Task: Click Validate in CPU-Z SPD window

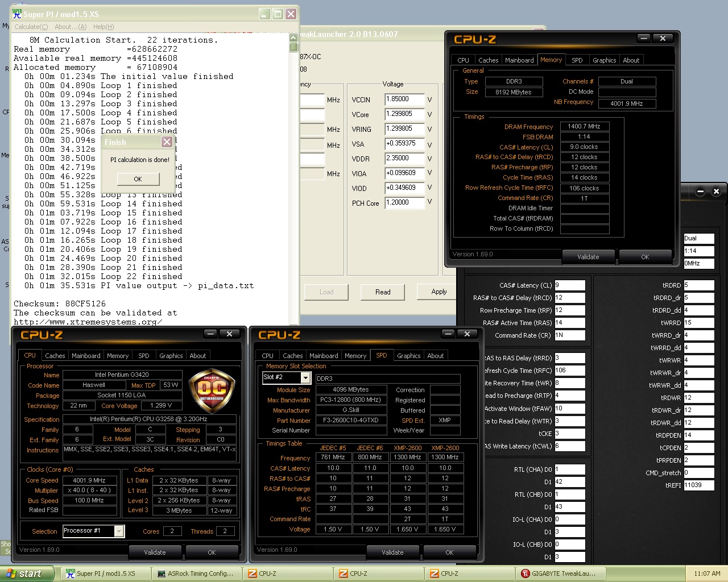Action: tap(392, 552)
